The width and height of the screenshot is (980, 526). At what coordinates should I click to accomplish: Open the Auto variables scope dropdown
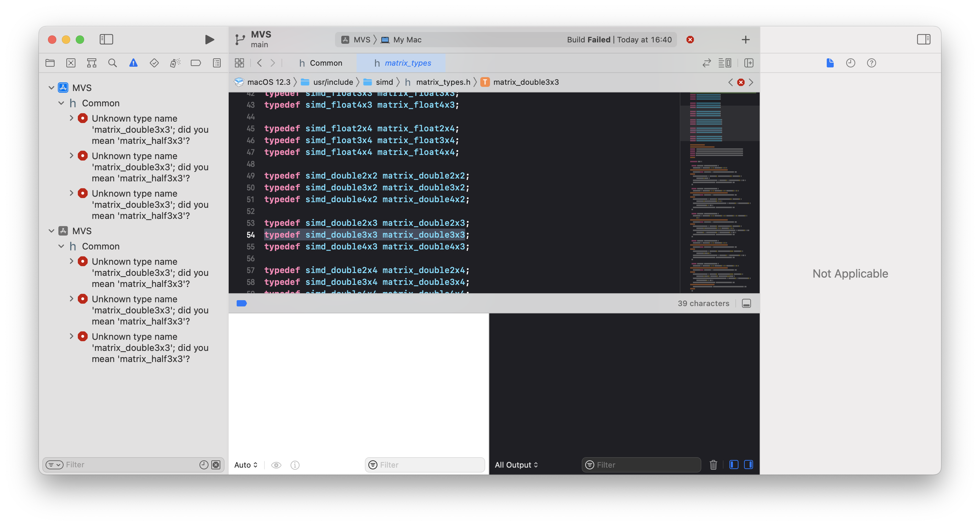(x=246, y=465)
